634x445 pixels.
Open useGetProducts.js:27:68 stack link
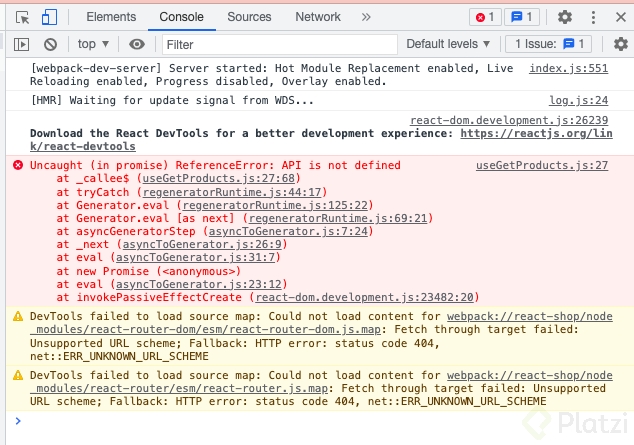coord(218,179)
